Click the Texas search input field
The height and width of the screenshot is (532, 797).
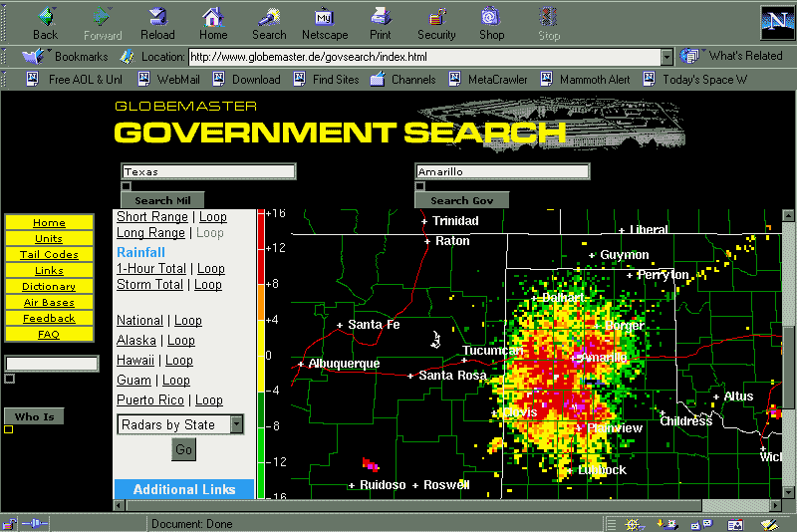208,171
